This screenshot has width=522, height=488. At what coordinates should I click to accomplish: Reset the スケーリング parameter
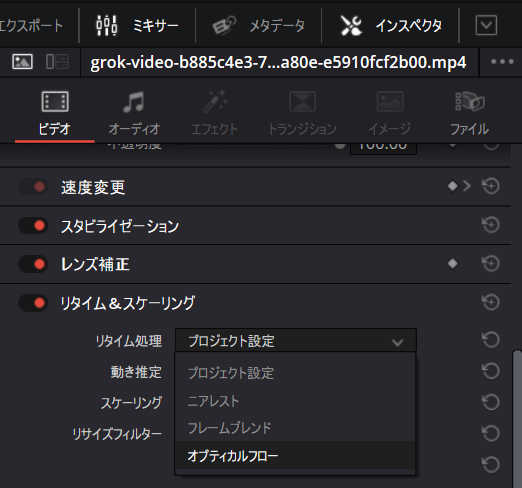[491, 402]
